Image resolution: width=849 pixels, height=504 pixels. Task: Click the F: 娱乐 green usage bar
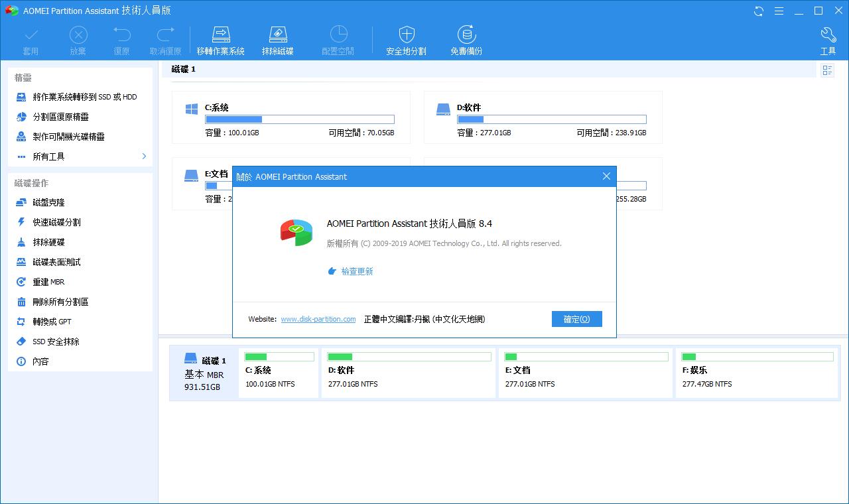757,357
